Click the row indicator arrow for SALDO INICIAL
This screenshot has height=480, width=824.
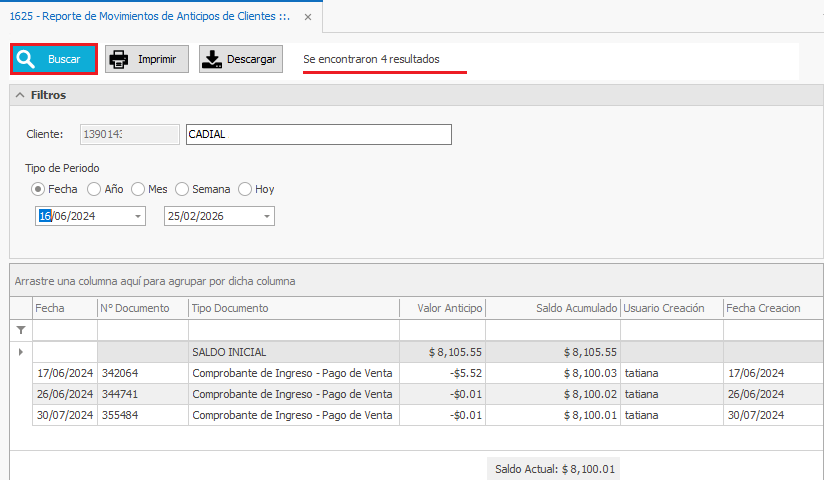tap(21, 352)
